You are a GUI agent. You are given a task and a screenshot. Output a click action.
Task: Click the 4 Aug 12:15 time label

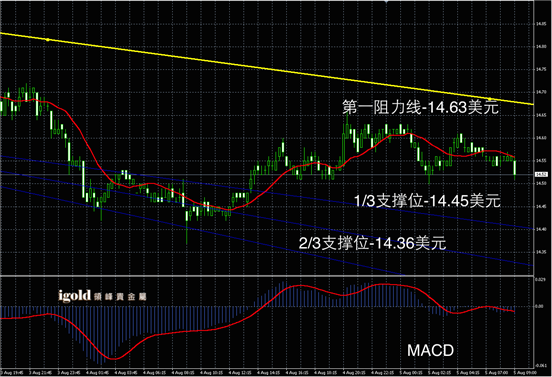coord(239,372)
